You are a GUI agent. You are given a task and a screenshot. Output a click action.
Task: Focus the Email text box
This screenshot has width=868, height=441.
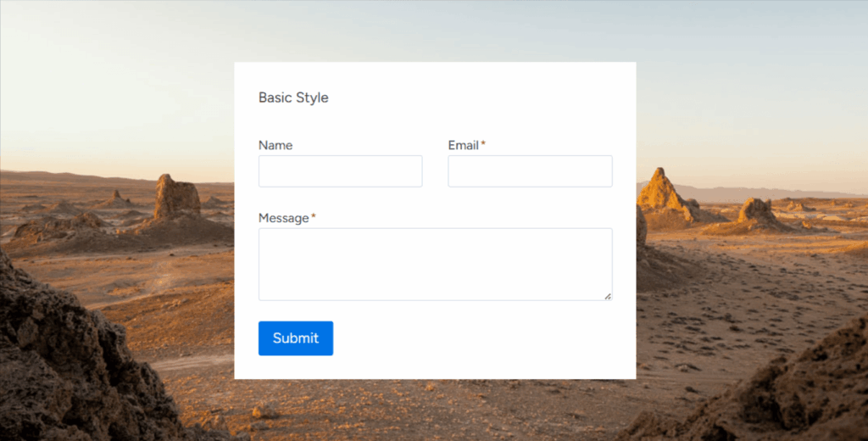(x=530, y=171)
